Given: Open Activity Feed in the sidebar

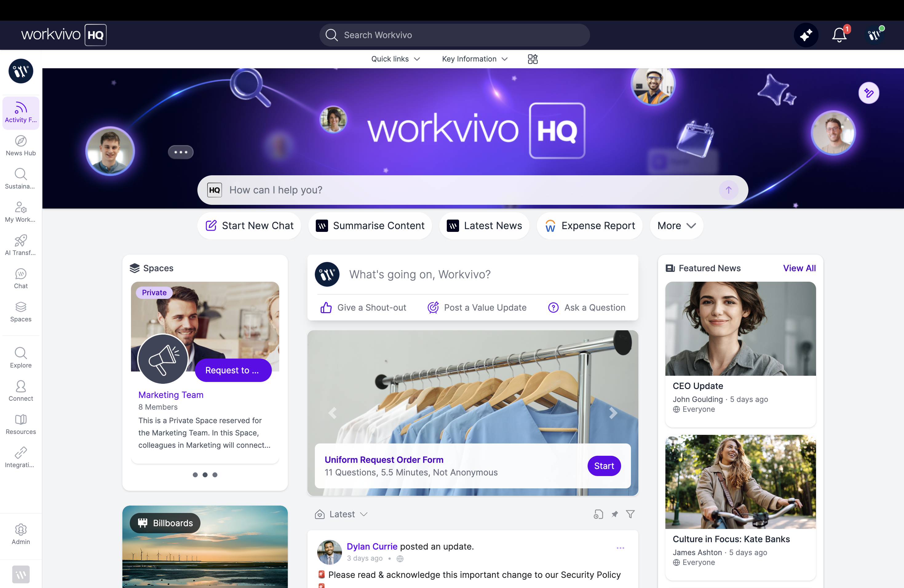Looking at the screenshot, I should [x=21, y=113].
